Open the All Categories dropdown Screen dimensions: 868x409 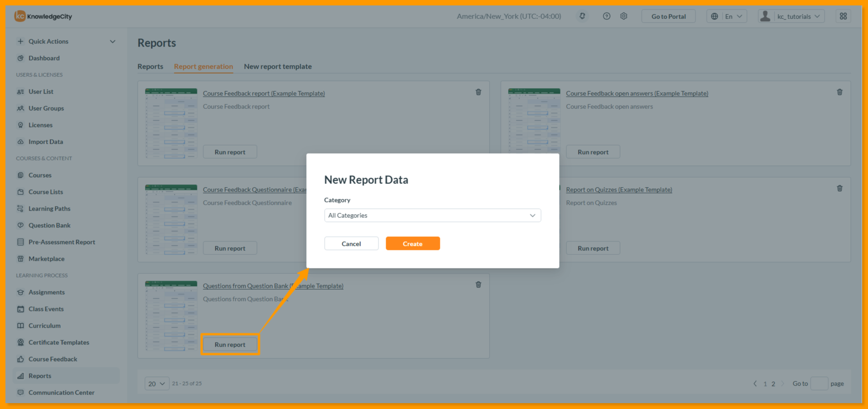click(432, 216)
